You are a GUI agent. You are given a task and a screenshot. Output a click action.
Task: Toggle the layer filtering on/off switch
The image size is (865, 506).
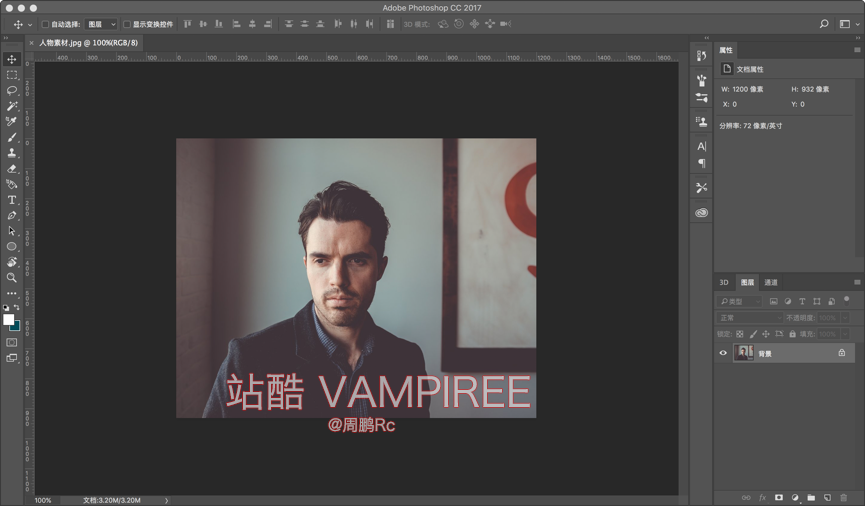(x=846, y=300)
